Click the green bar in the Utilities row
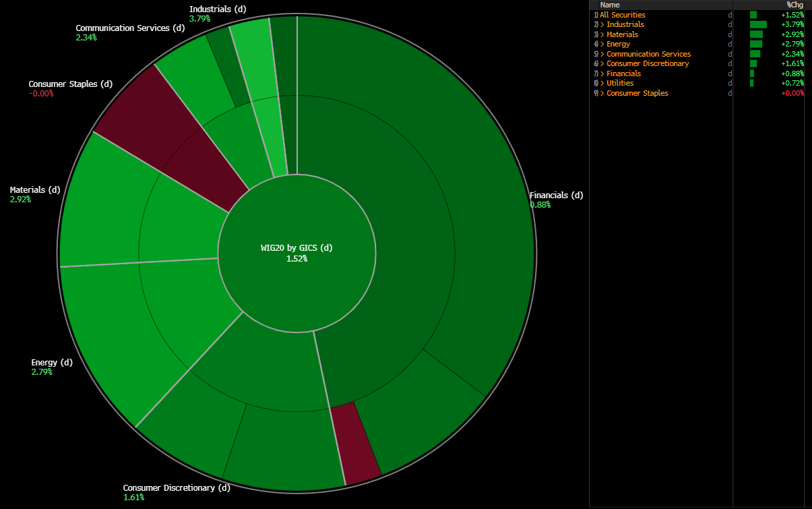The image size is (812, 509). 751,83
